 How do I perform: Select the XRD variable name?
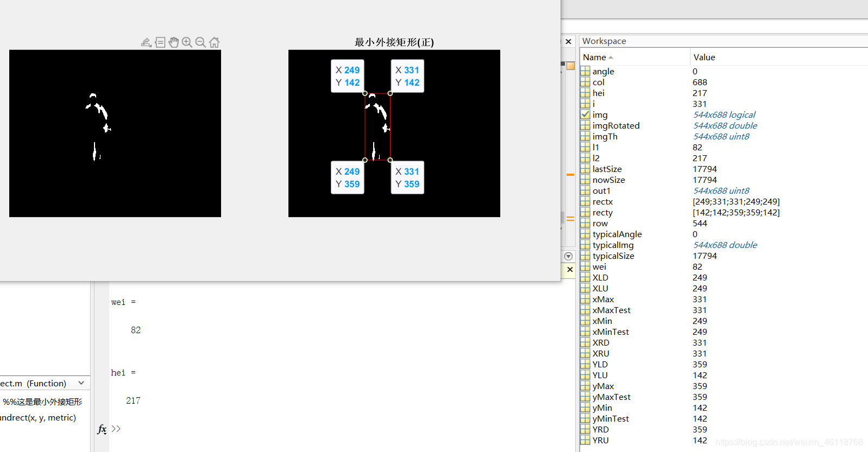pyautogui.click(x=601, y=342)
